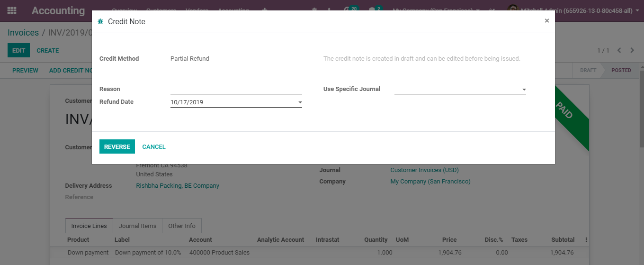Switch to the Journal Items tab

click(137, 226)
